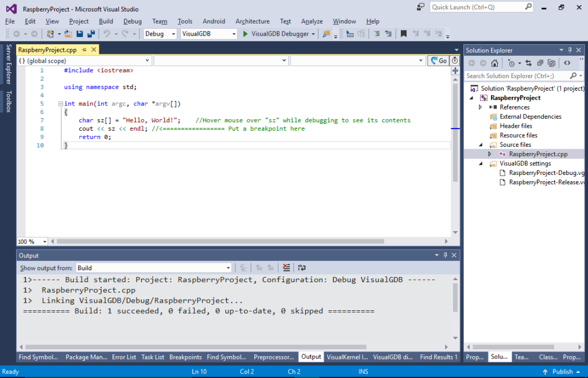Open the Architecture menu
This screenshot has height=378, width=588.
253,21
